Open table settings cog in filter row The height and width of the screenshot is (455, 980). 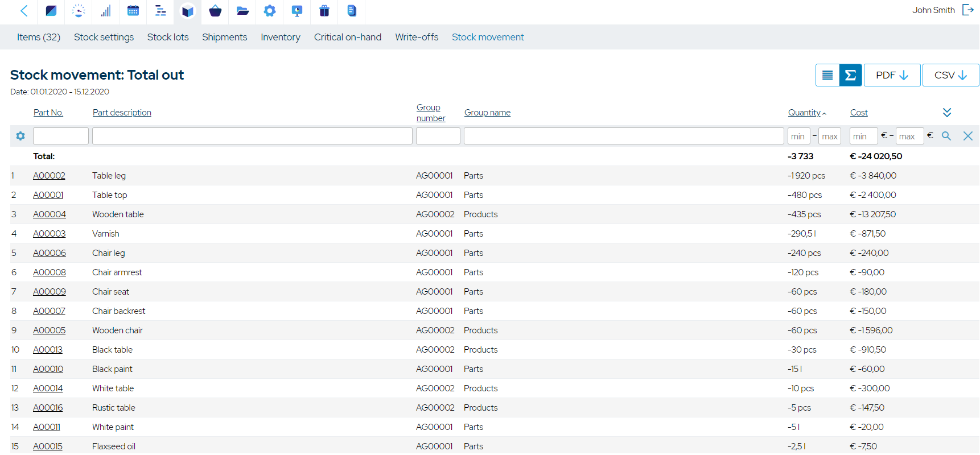20,136
